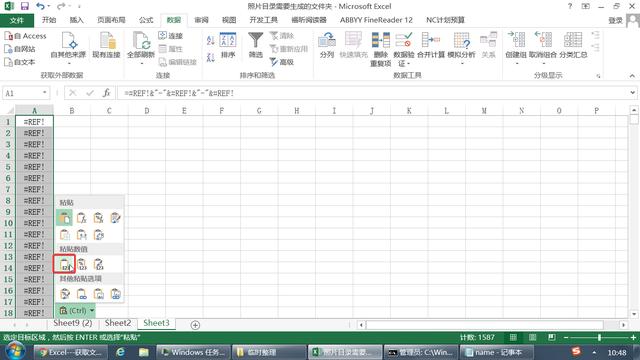Viewport: 640px width, 360px height.
Task: Switch to the 插入 Insert ribbon tab
Action: 76,20
